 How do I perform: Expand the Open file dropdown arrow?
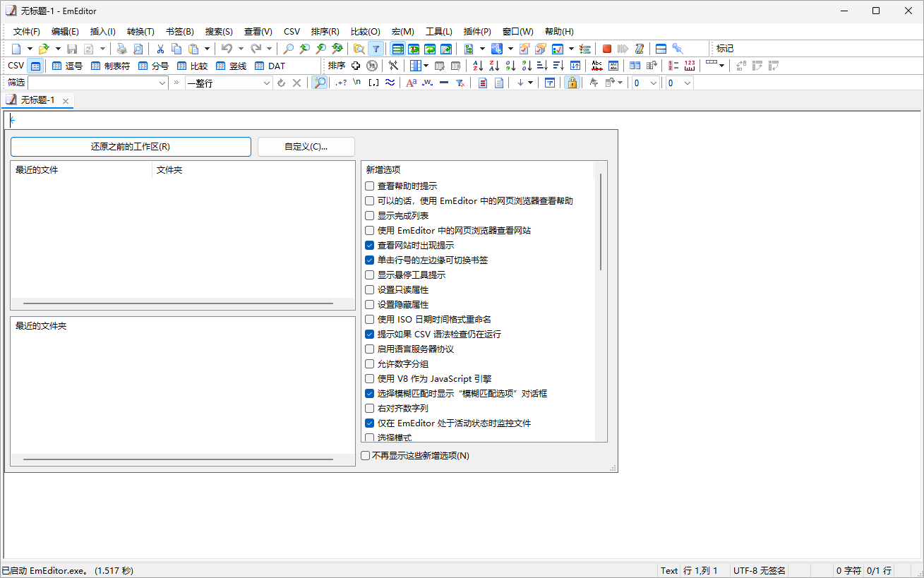[x=58, y=49]
